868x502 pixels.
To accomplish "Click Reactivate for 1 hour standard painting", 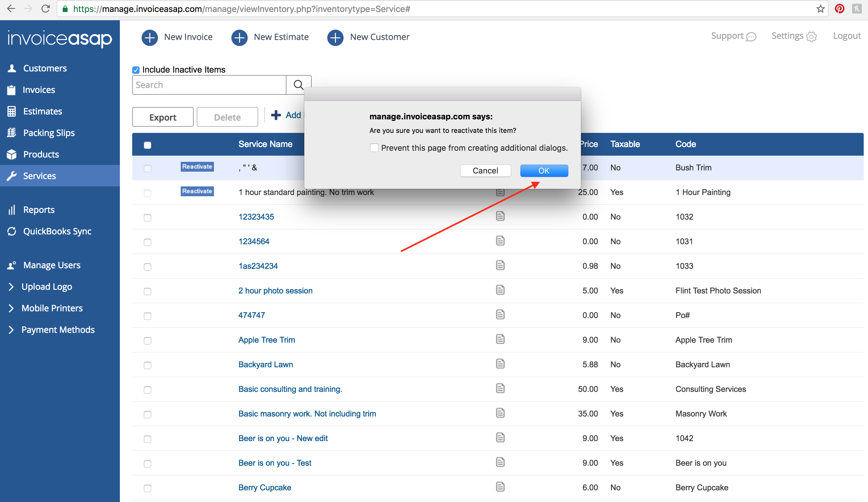I will (197, 191).
